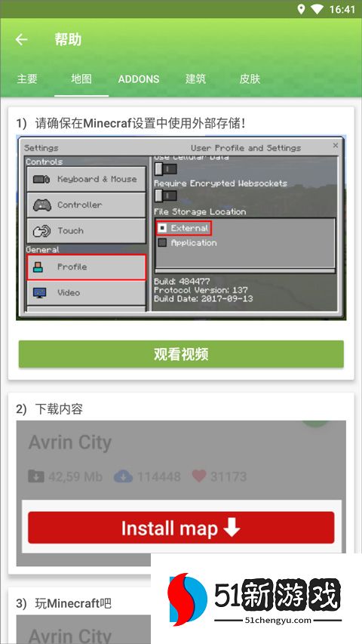
Task: Close the Settings dialog with X
Action: pos(336,146)
